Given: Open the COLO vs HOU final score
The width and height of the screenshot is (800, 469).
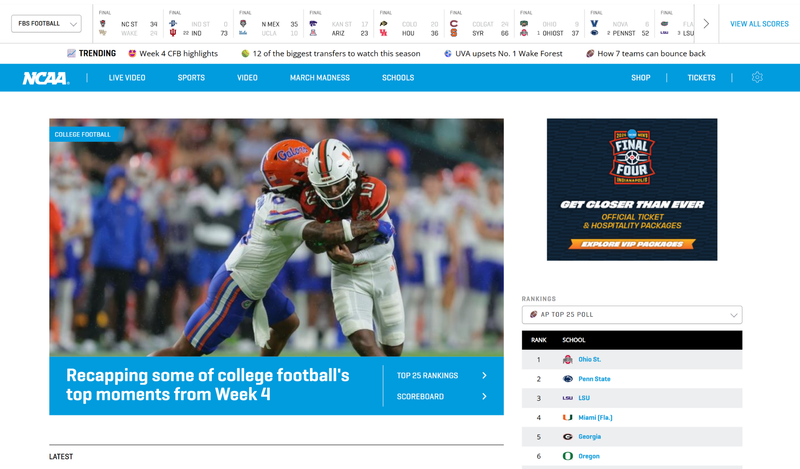Looking at the screenshot, I should [409, 24].
